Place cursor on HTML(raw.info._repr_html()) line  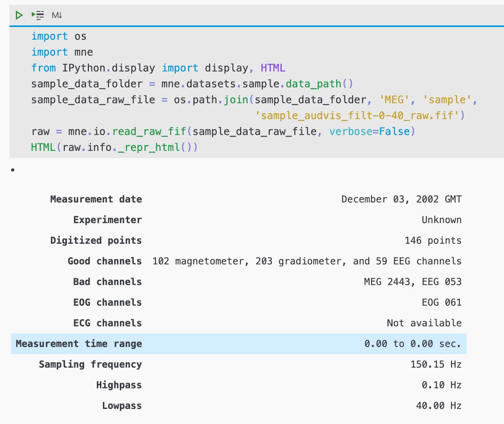114,148
